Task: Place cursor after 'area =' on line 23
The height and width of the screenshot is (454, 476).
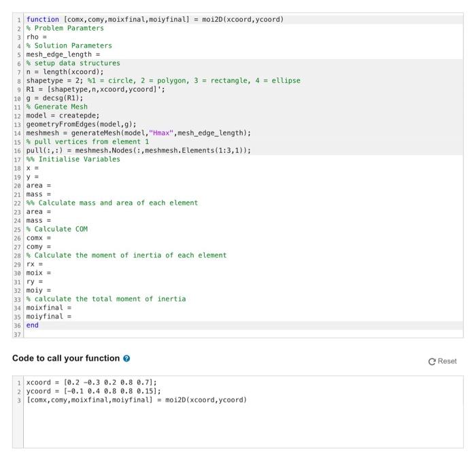Action: coord(52,212)
